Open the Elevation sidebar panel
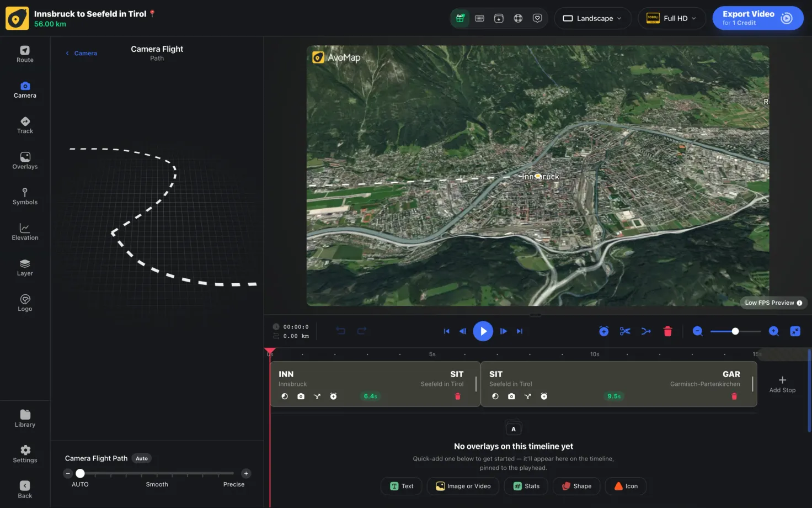The image size is (812, 508). click(x=25, y=232)
